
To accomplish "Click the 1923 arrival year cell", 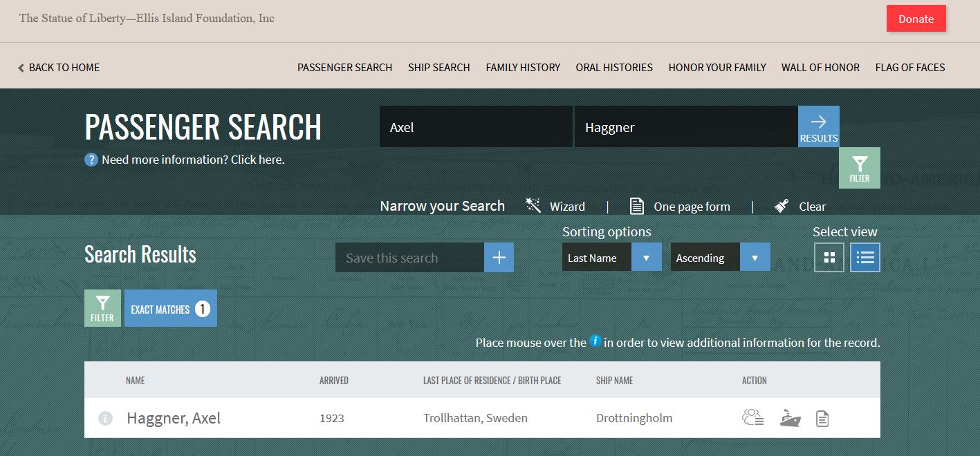I will coord(332,419).
